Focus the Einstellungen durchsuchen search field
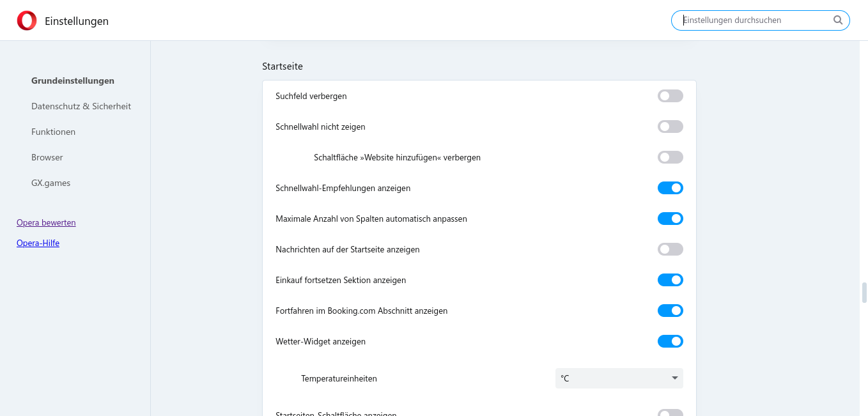 coord(754,20)
